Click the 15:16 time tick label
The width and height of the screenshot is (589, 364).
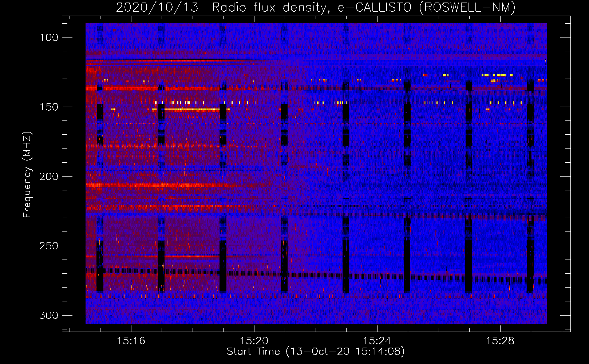131,341
